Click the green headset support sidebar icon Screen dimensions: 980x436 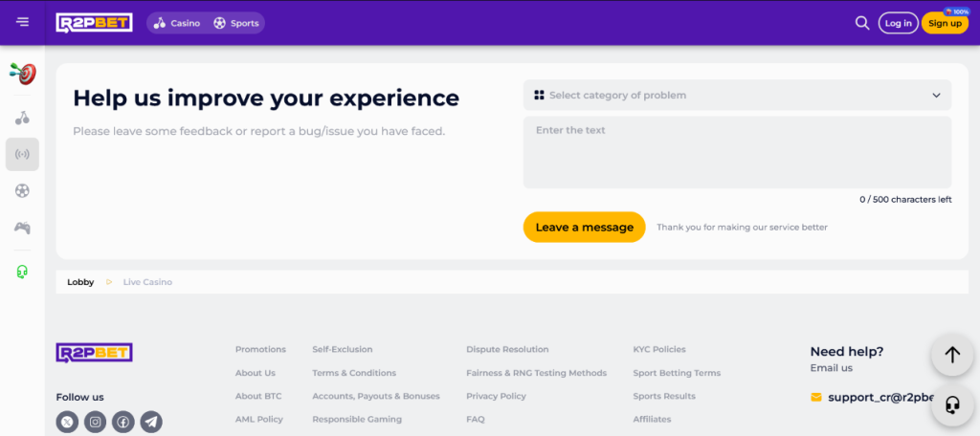tap(23, 272)
